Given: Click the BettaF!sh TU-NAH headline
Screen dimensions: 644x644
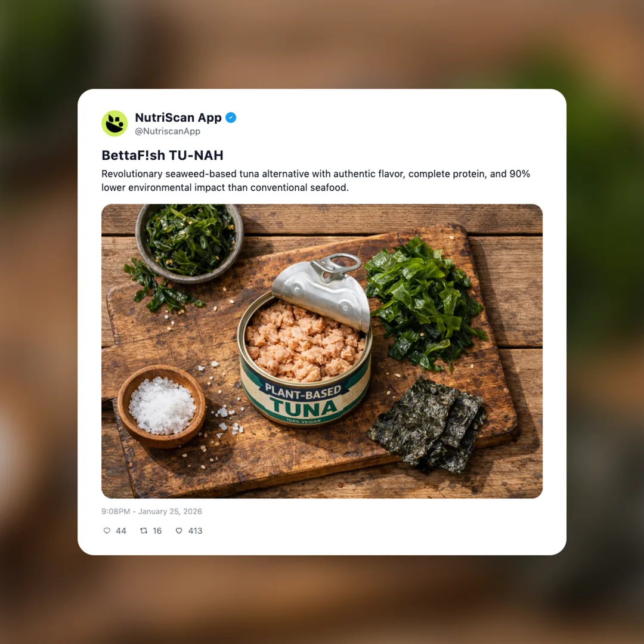Looking at the screenshot, I should (162, 155).
